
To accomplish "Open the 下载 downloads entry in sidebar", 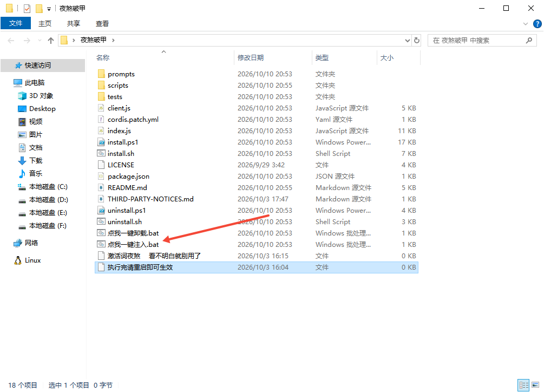I will 30,161.
